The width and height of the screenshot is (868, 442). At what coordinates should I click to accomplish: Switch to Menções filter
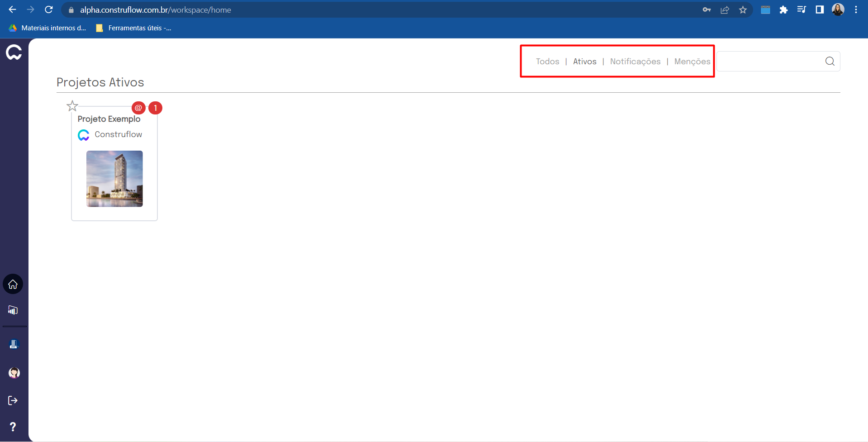click(x=692, y=62)
